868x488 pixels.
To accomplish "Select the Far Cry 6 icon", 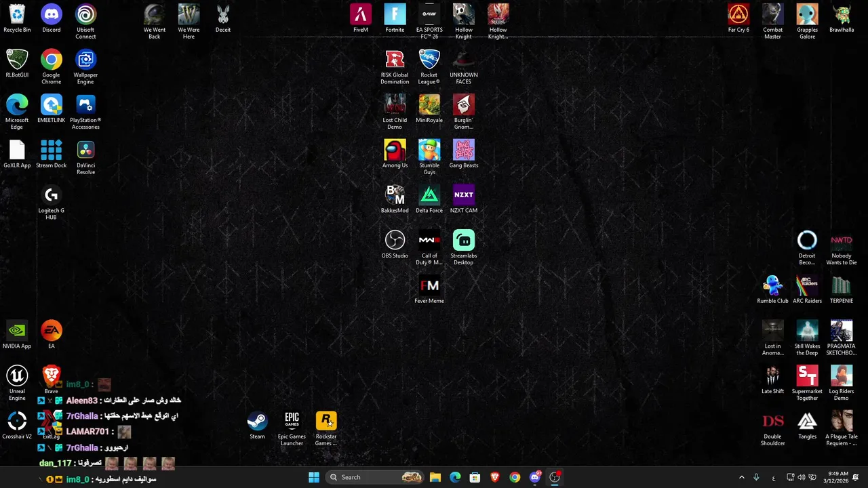I will tap(738, 18).
